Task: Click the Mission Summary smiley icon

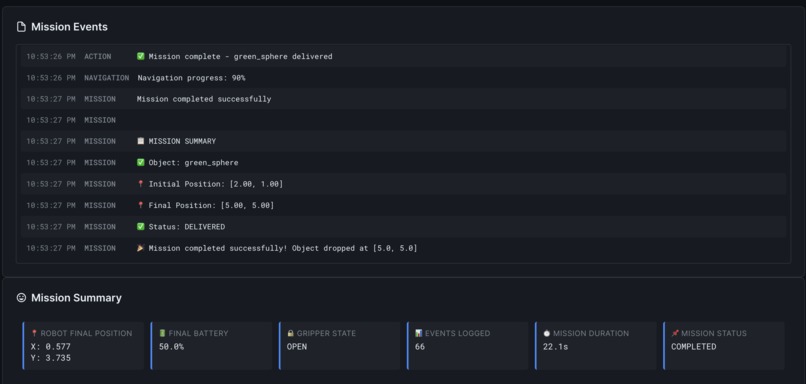Action: 21,298
